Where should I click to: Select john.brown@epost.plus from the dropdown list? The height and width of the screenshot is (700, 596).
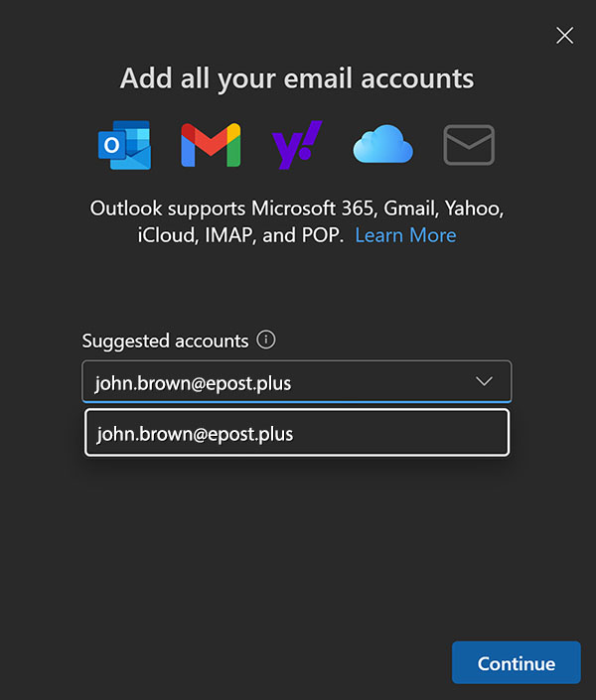pos(297,433)
